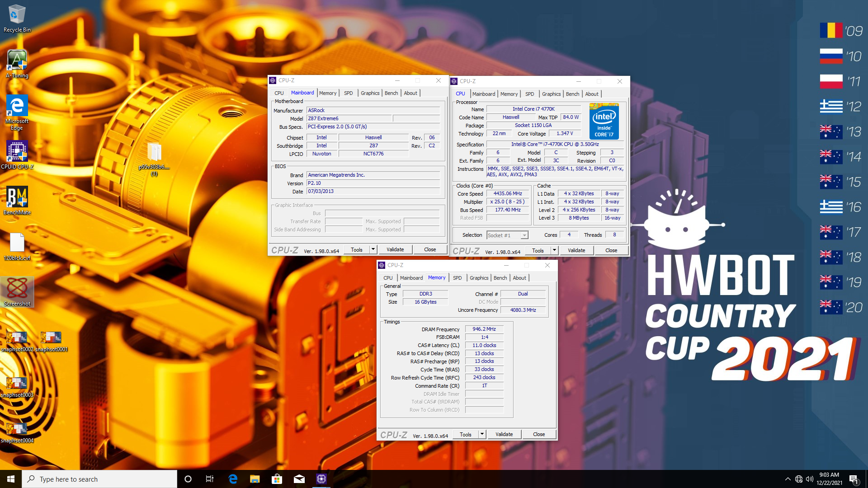The image size is (868, 488).
Task: Select the Screenshot desktop shortcut
Action: (x=17, y=292)
